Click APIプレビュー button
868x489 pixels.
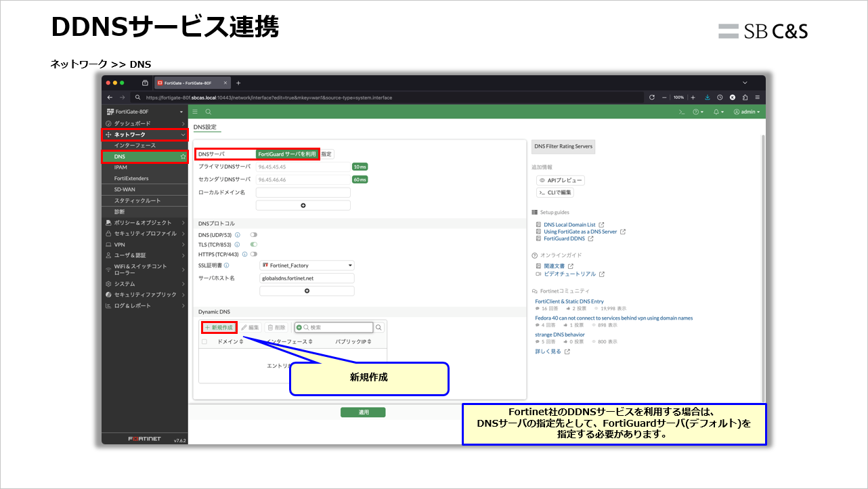click(x=561, y=181)
